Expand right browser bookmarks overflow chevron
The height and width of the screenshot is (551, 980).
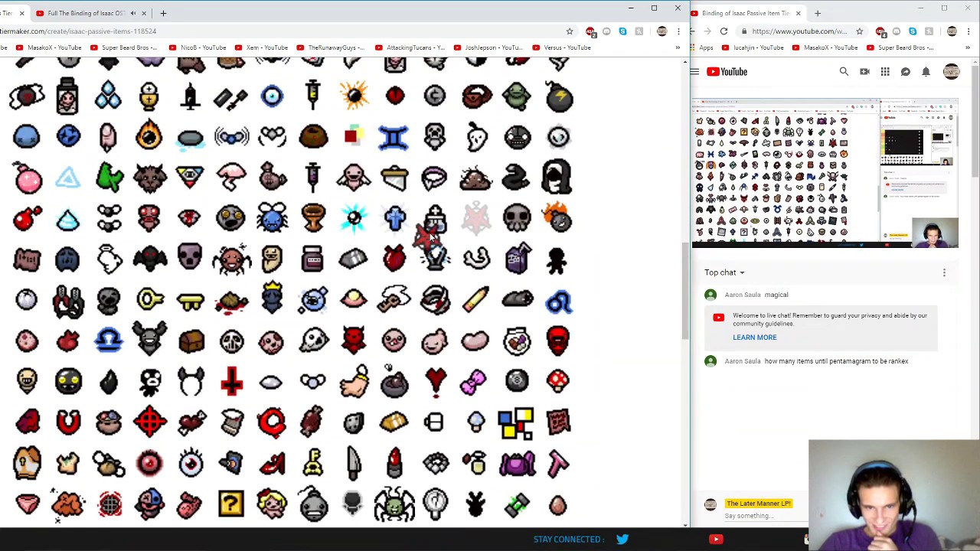pyautogui.click(x=968, y=47)
